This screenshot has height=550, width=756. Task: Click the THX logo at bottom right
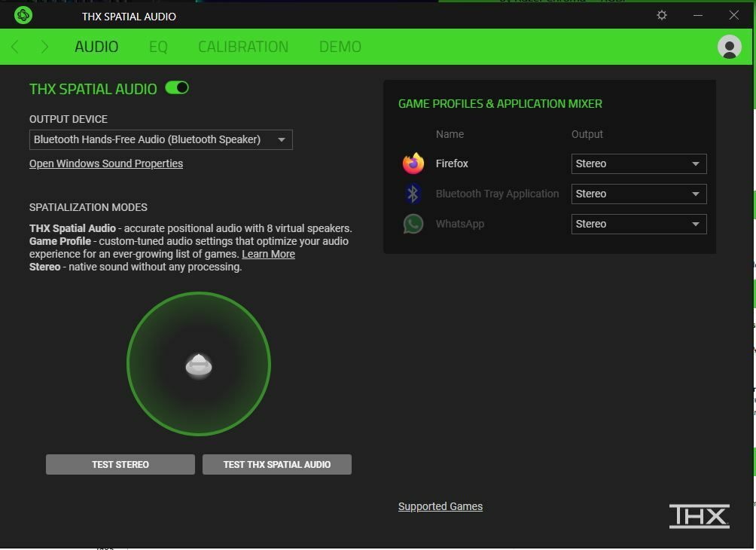coord(699,516)
